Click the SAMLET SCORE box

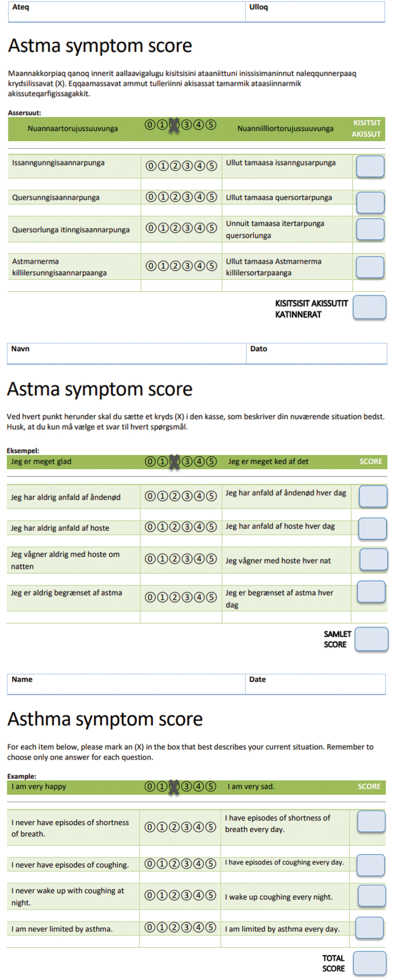coord(371,639)
